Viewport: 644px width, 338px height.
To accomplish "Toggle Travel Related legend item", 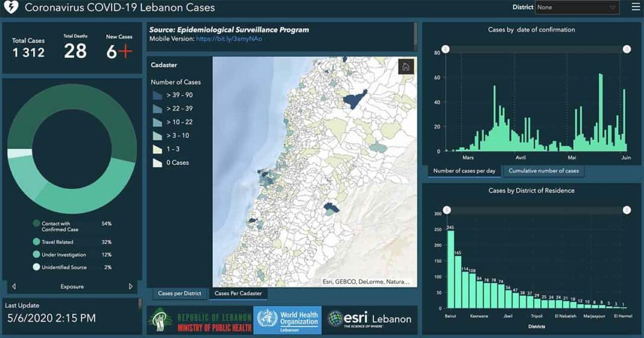I will pos(37,242).
